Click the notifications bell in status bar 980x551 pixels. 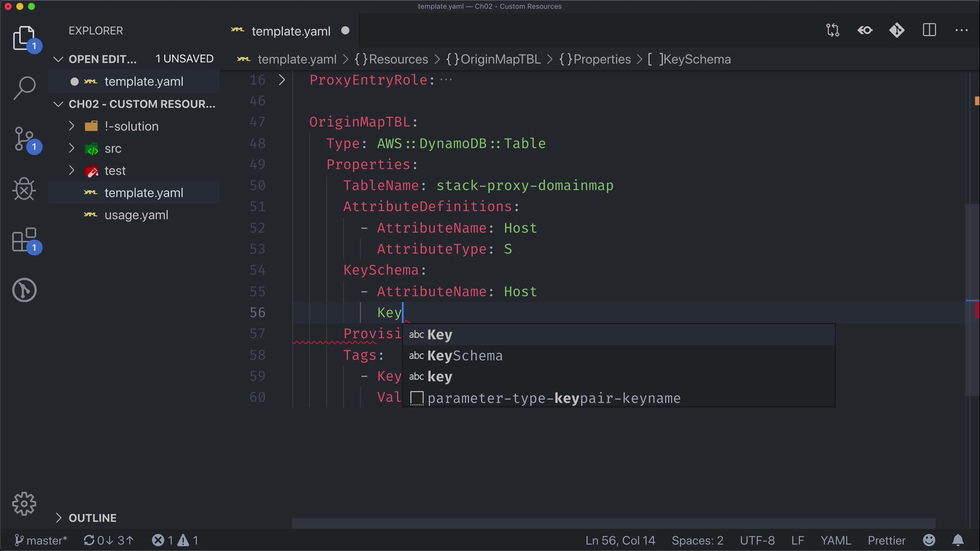(958, 540)
